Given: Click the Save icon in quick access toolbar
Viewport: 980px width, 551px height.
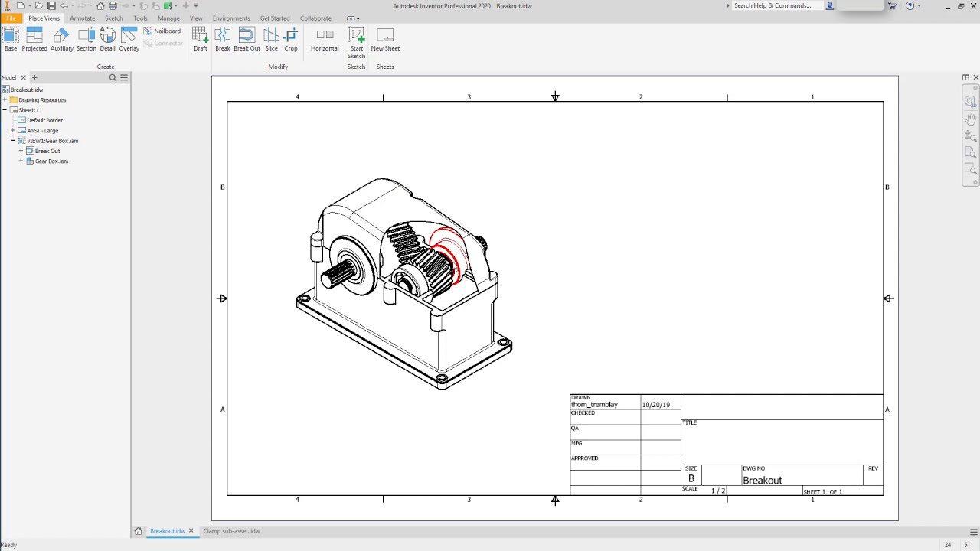Looking at the screenshot, I should click(x=51, y=5).
